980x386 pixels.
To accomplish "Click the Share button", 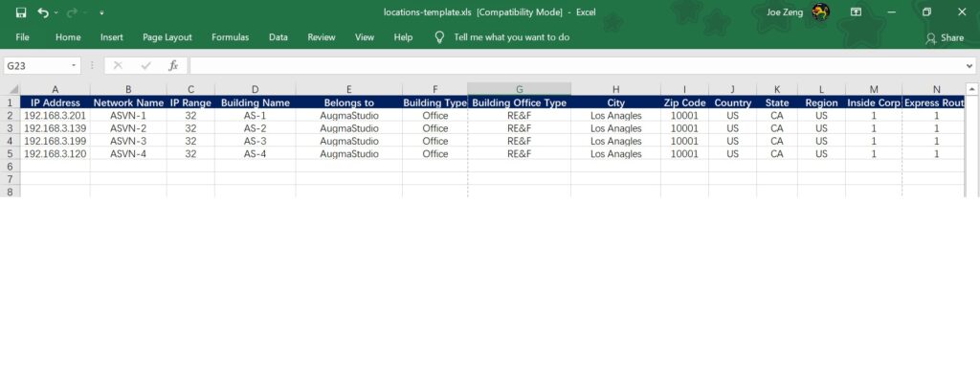I will [944, 37].
